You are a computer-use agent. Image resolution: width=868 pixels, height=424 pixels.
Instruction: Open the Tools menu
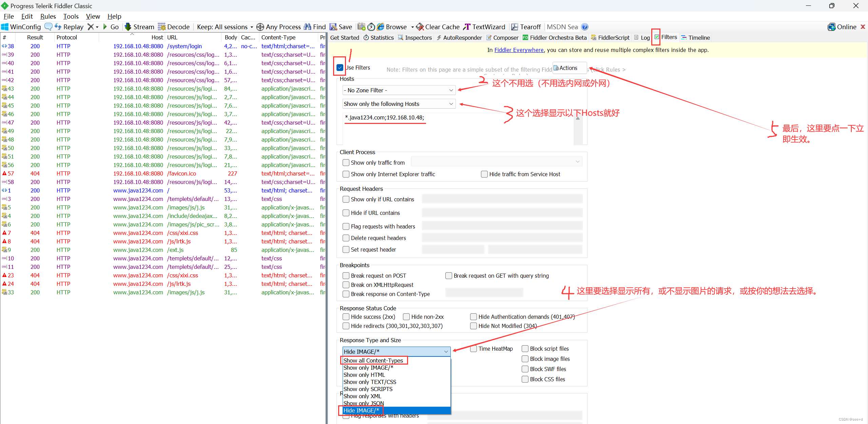(x=71, y=16)
